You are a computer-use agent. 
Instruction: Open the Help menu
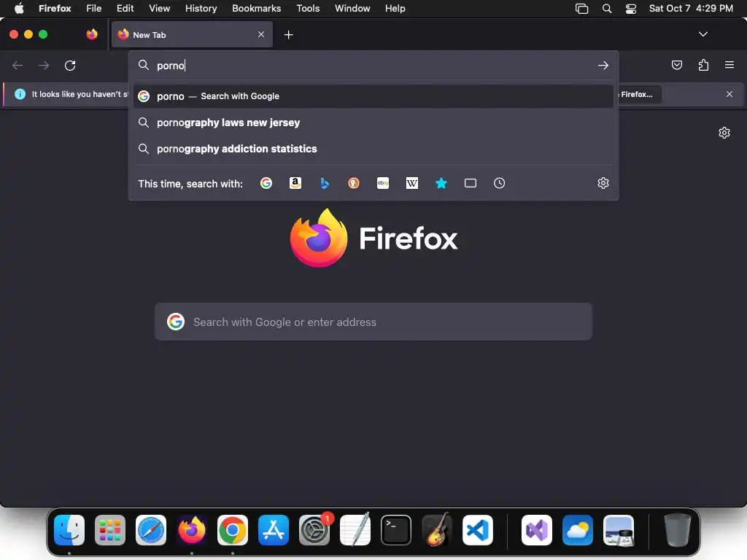click(x=395, y=8)
